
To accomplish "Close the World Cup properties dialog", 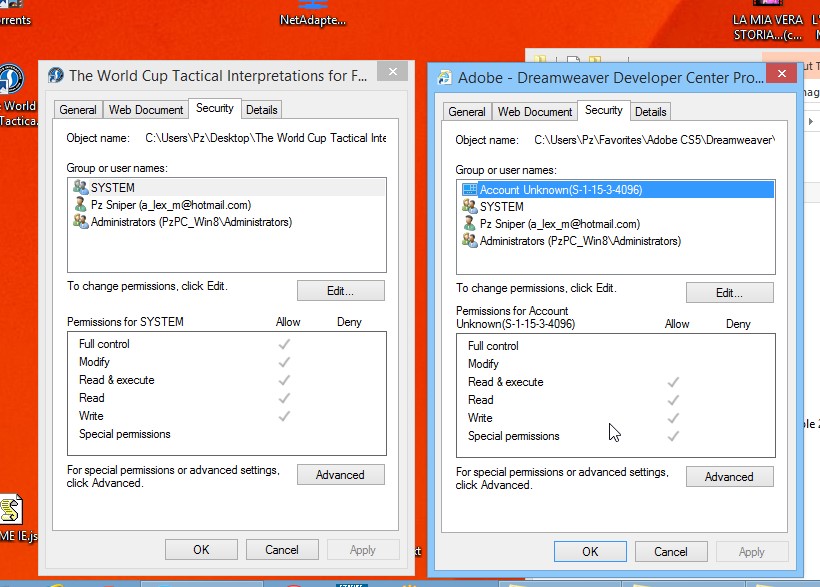I will [x=393, y=71].
